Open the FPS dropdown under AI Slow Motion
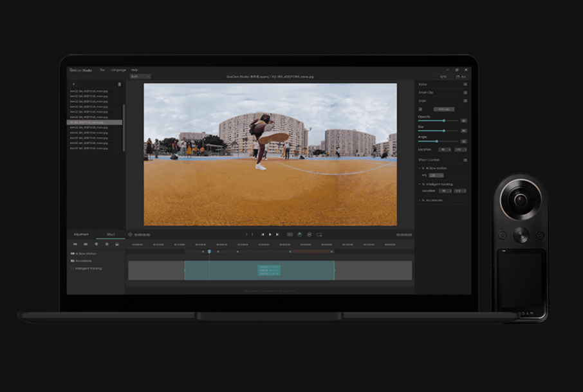583x392 pixels. (436, 175)
